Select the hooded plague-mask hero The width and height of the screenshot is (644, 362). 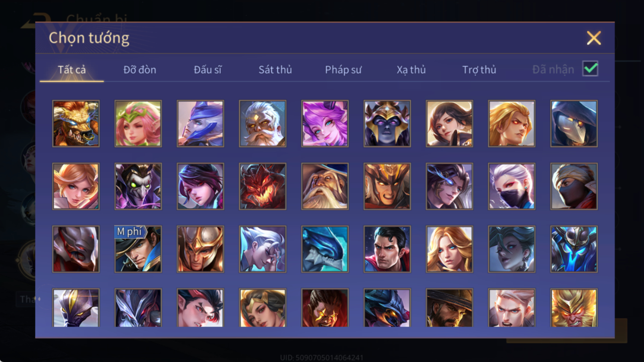tap(574, 124)
